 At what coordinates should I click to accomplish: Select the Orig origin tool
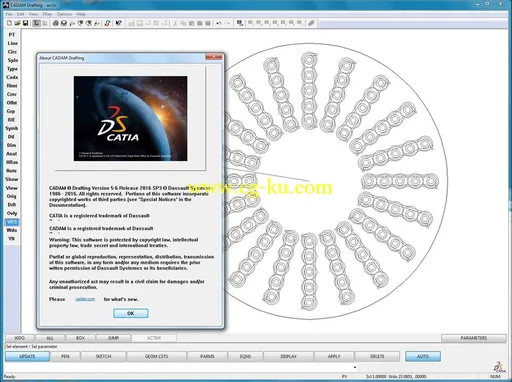12,196
